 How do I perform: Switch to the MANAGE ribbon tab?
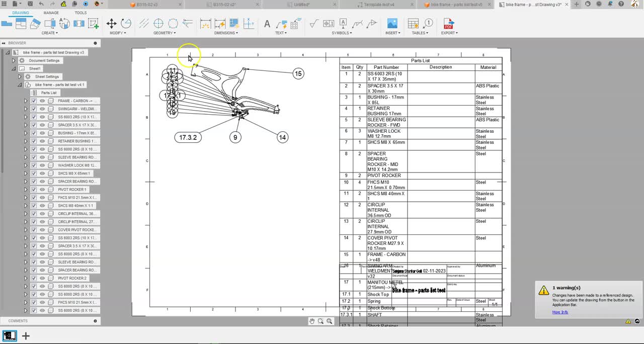click(51, 13)
